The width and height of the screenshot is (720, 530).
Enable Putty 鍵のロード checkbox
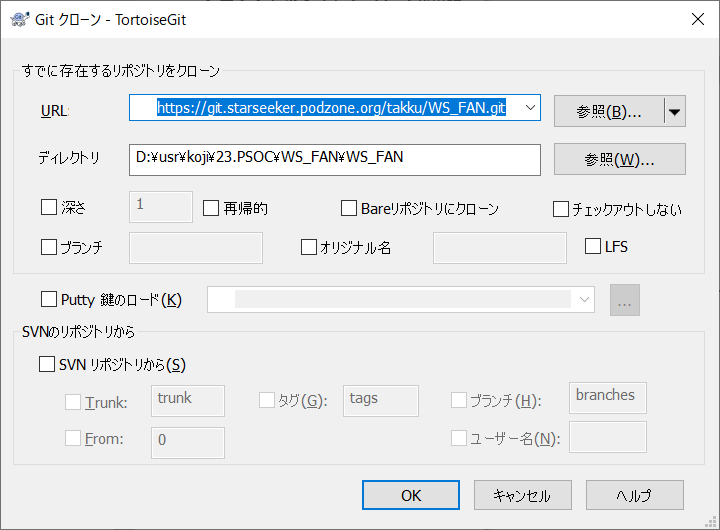[49, 299]
